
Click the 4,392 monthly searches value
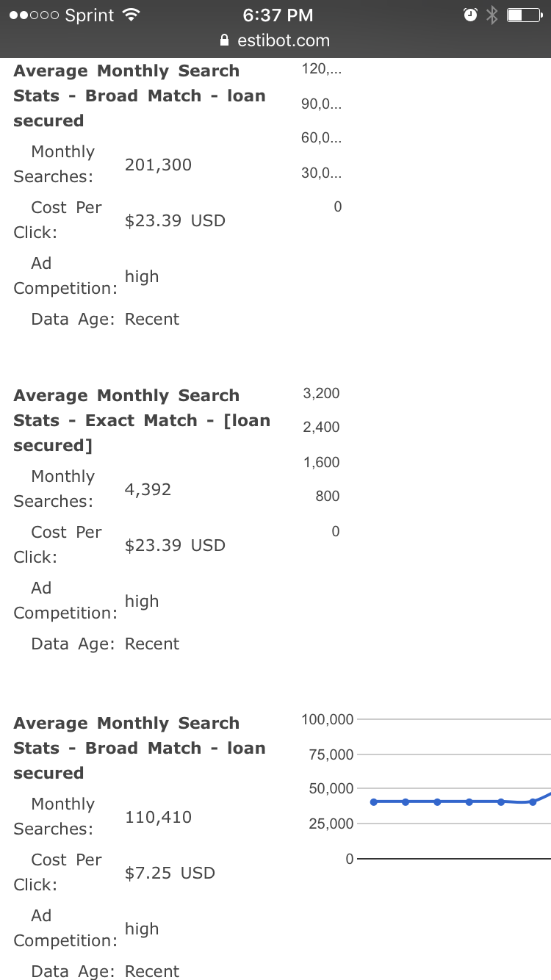point(148,489)
